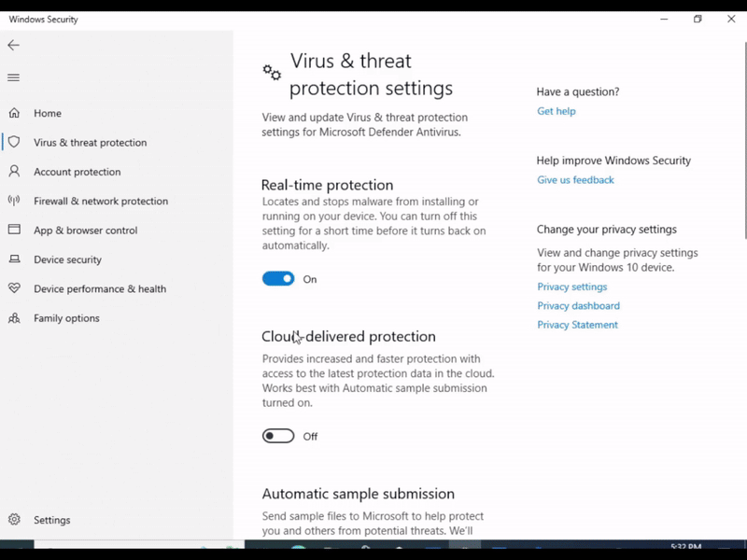747x560 pixels.
Task: Enable the Cloud-delivered protection toggle
Action: click(x=278, y=436)
